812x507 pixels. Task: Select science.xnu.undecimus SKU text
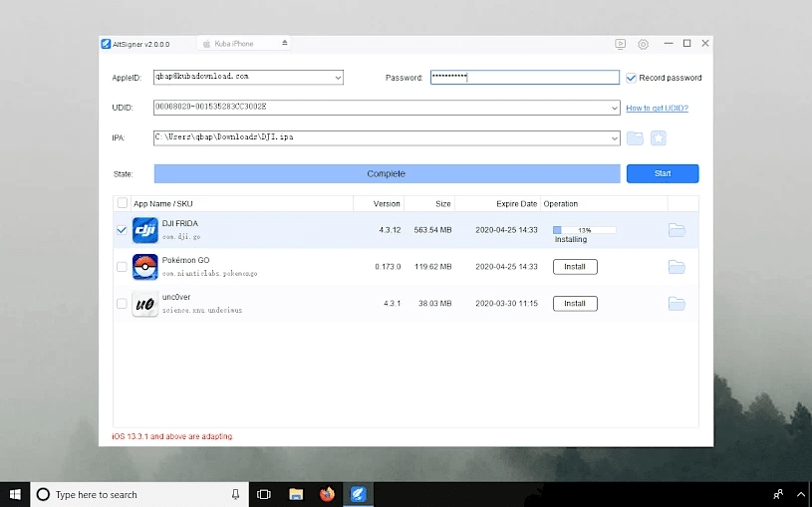point(202,310)
